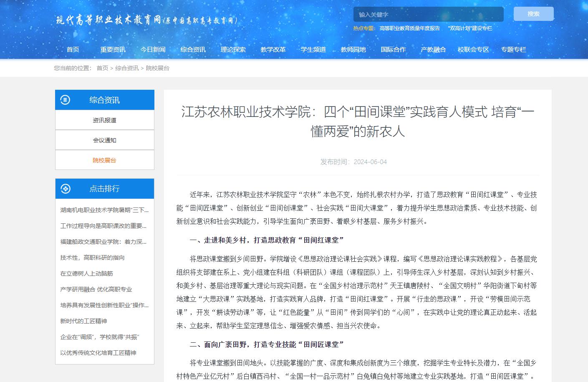Open hot topic 高等职业教育质量年度报告 link

(409, 28)
